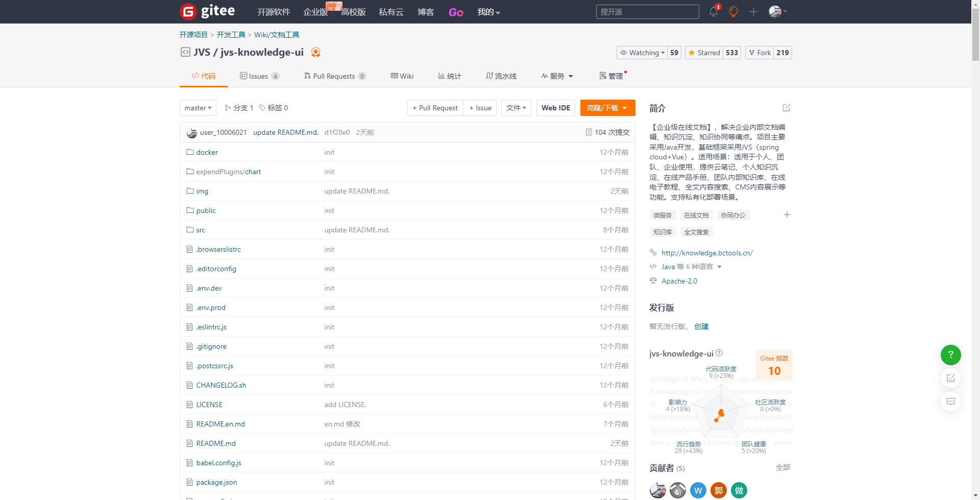
Task: Open the public folder
Action: click(206, 210)
